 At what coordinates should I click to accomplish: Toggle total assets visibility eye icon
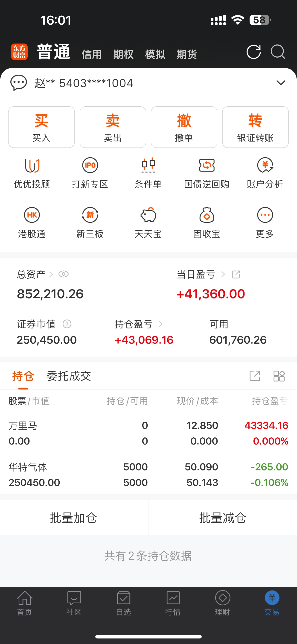click(64, 274)
